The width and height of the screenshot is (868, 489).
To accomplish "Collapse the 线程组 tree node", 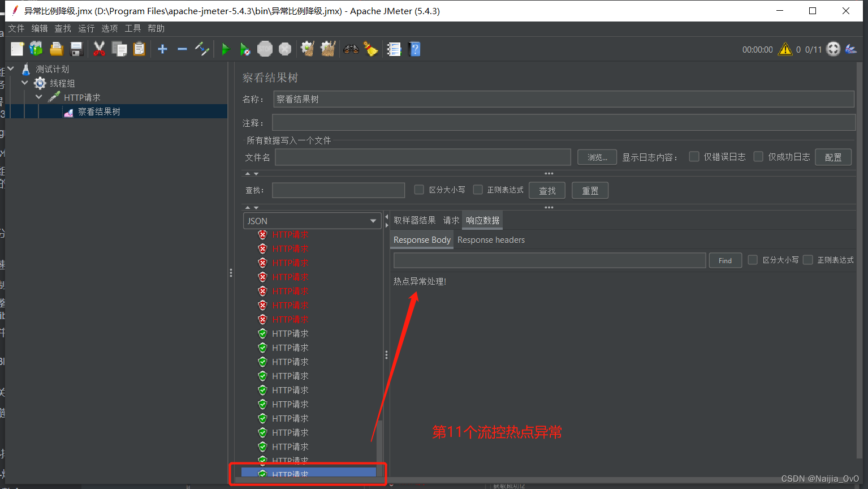I will pos(25,83).
